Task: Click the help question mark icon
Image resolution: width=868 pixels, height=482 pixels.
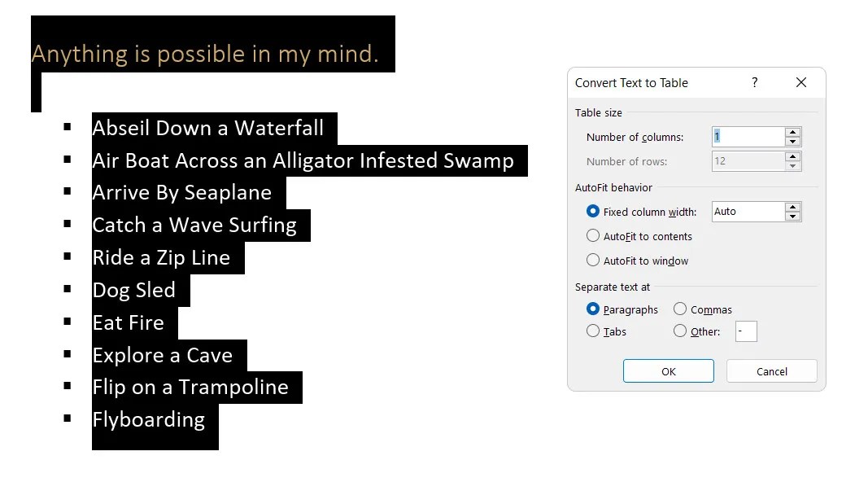Action: click(755, 82)
